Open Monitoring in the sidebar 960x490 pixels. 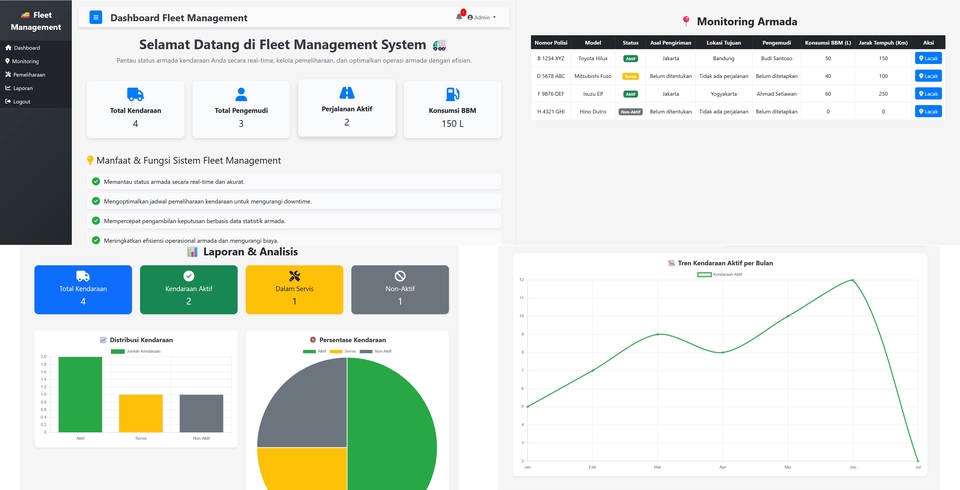pyautogui.click(x=22, y=61)
